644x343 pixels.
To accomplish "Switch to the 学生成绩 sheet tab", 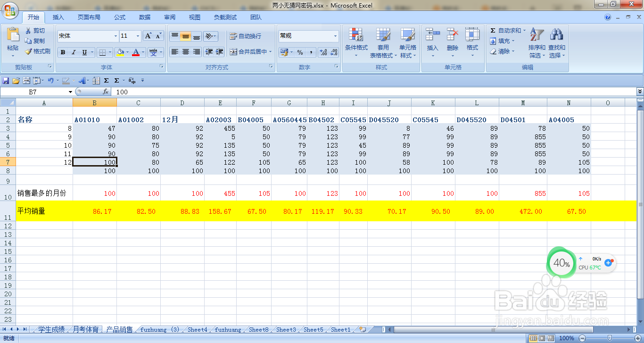I will click(51, 329).
